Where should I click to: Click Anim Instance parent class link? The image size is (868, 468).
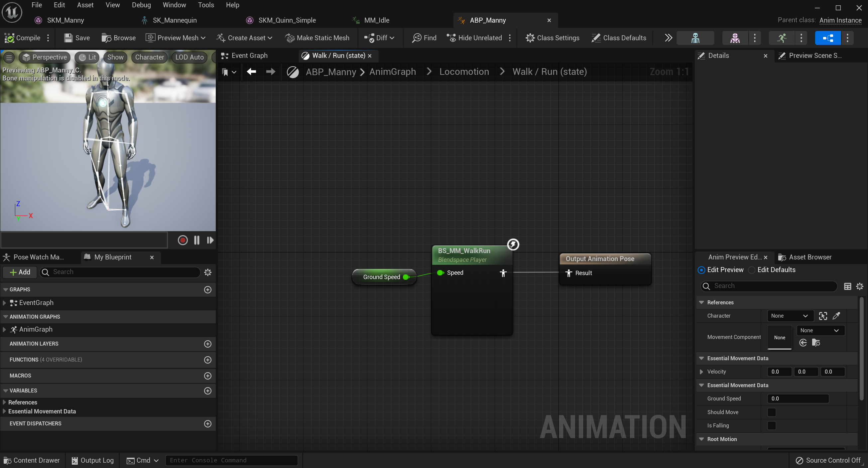tap(840, 20)
